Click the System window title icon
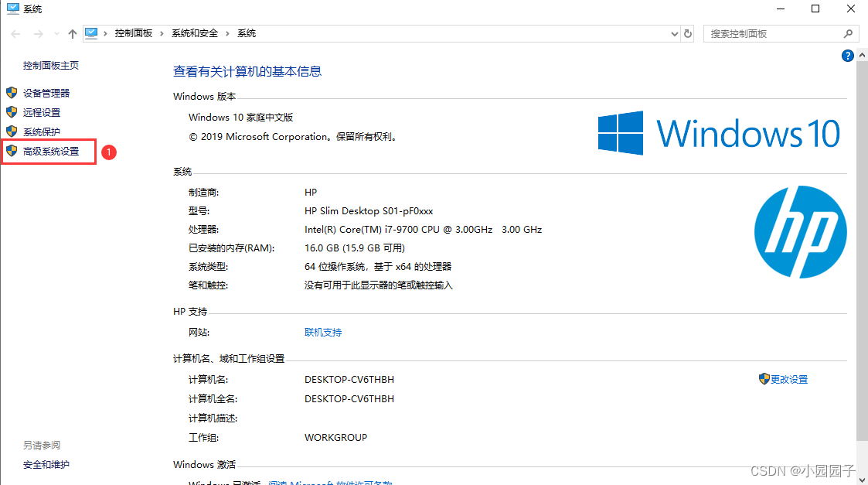Viewport: 868px width, 485px height. [12, 9]
